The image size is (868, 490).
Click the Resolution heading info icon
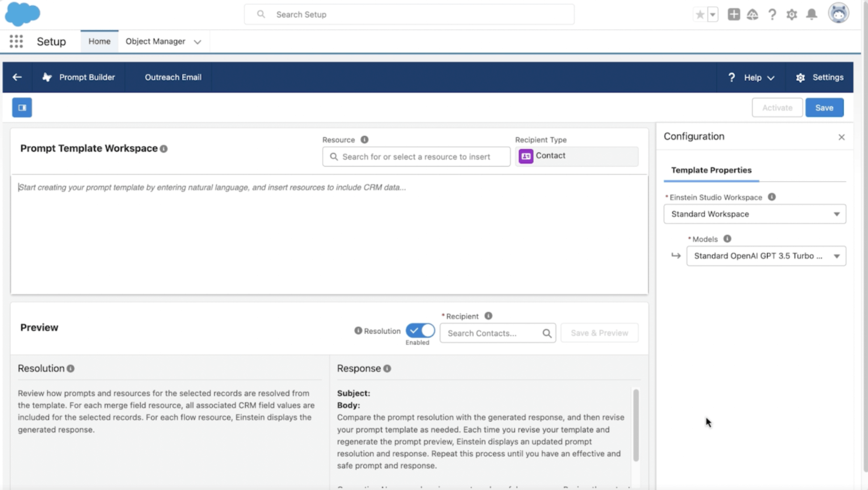click(x=70, y=369)
